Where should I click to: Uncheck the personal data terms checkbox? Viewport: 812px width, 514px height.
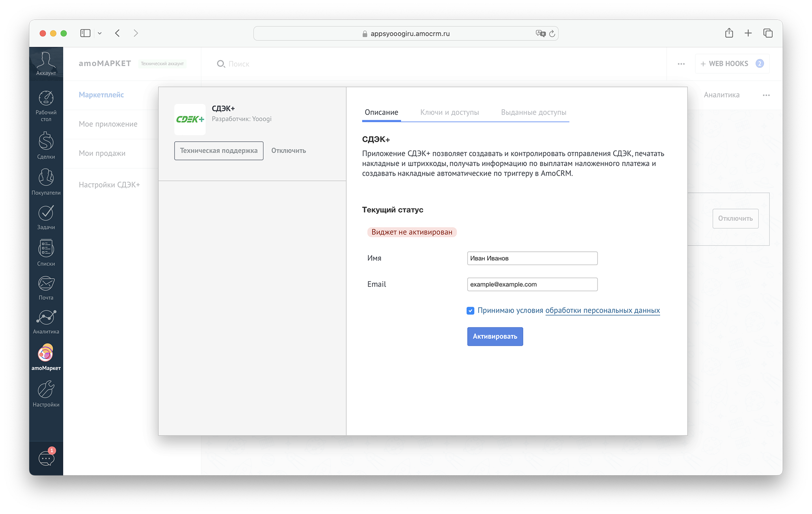(470, 311)
